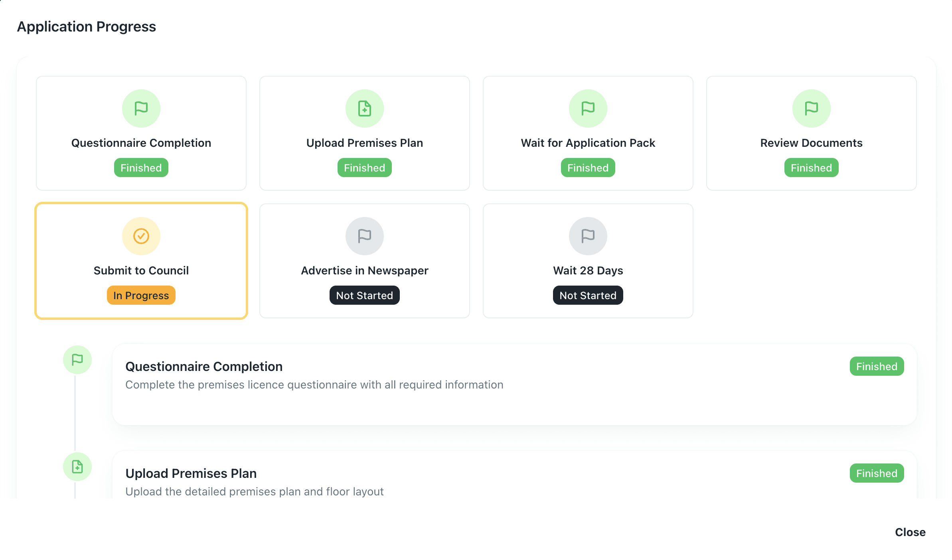The width and height of the screenshot is (952, 560).
Task: Click the Finished badge next to Questionnaire Completion details
Action: pos(877,366)
